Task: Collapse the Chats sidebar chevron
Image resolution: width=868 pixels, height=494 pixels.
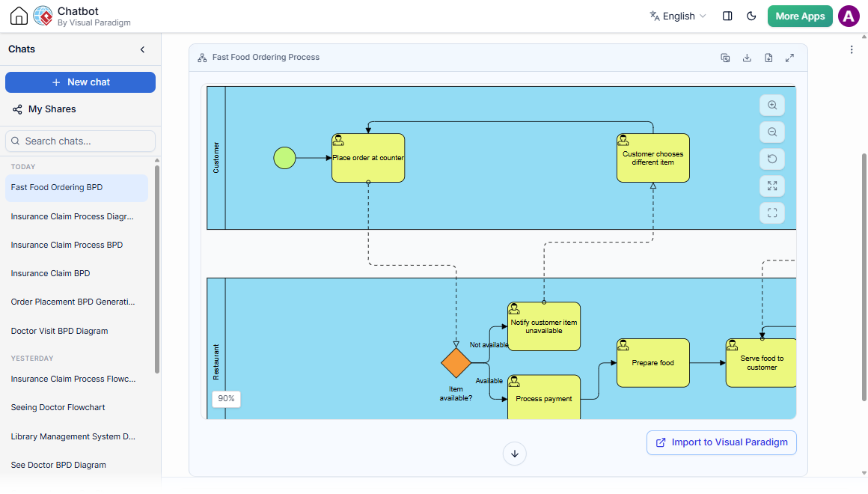Action: [x=142, y=49]
